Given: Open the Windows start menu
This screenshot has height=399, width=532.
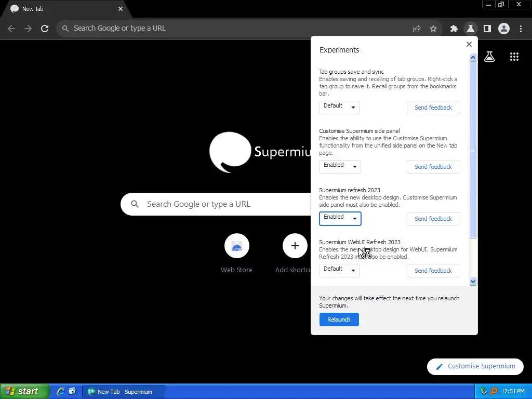Looking at the screenshot, I should pyautogui.click(x=25, y=392).
